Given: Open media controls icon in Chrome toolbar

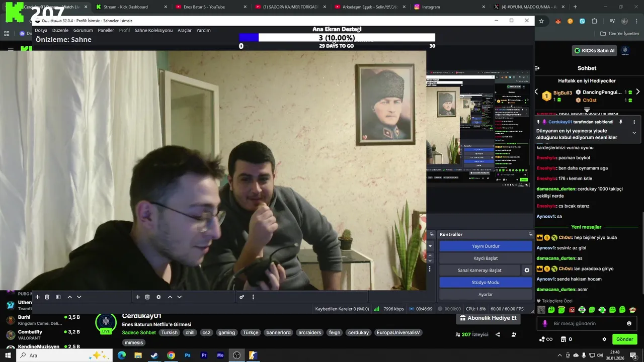Looking at the screenshot, I should click(612, 21).
